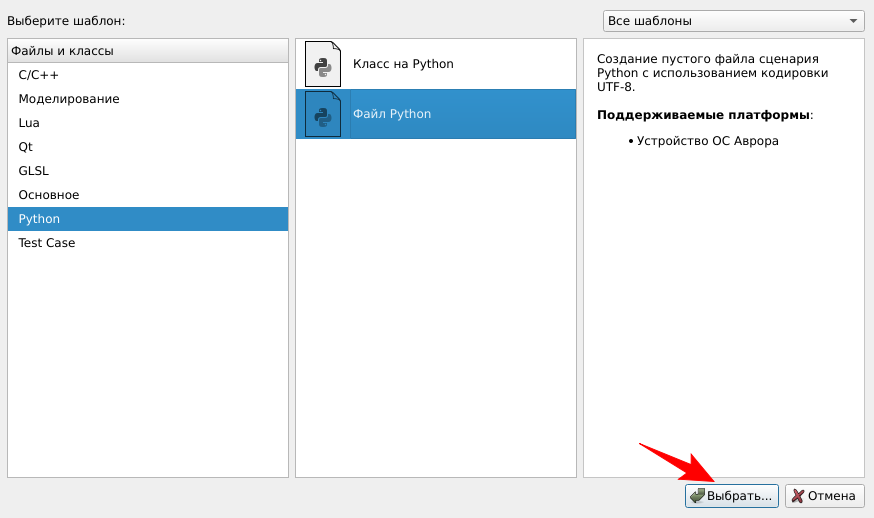Select the Моделирование category
Viewport: 874px width, 518px height.
click(x=68, y=99)
